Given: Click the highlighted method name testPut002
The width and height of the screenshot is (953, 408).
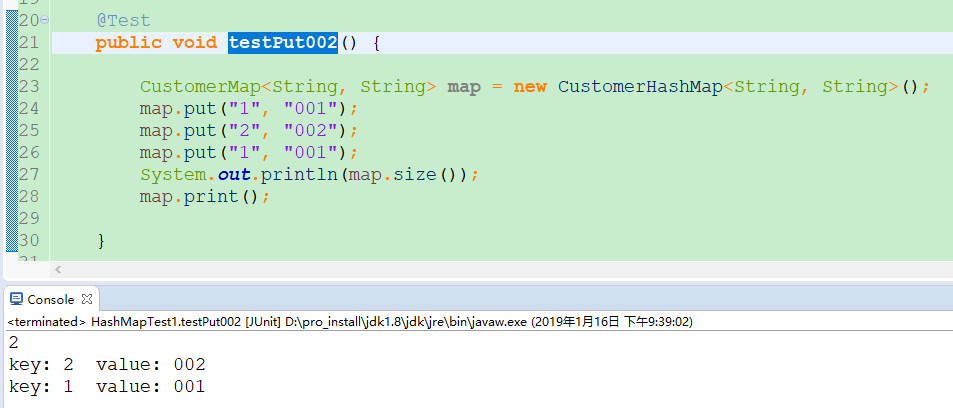Looking at the screenshot, I should [283, 43].
